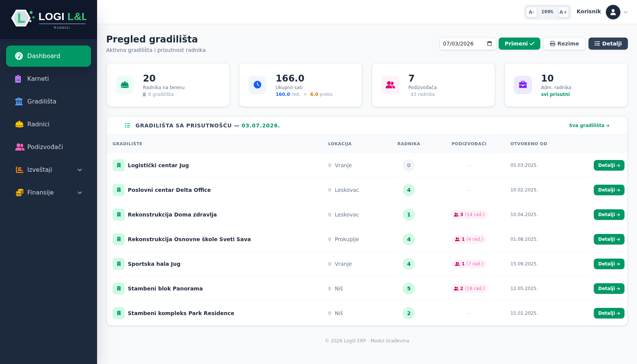The width and height of the screenshot is (637, 364).
Task: Click the GRADILIŠTE column header
Action: (x=127, y=144)
